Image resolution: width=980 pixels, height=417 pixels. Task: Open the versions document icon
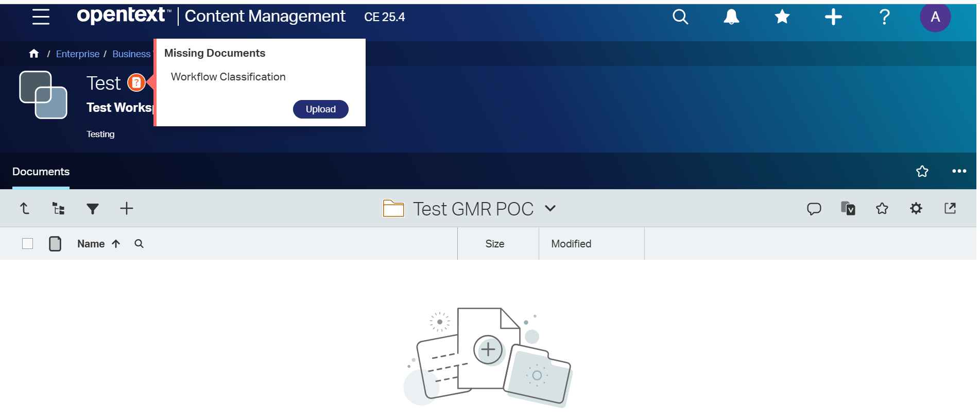click(x=848, y=208)
